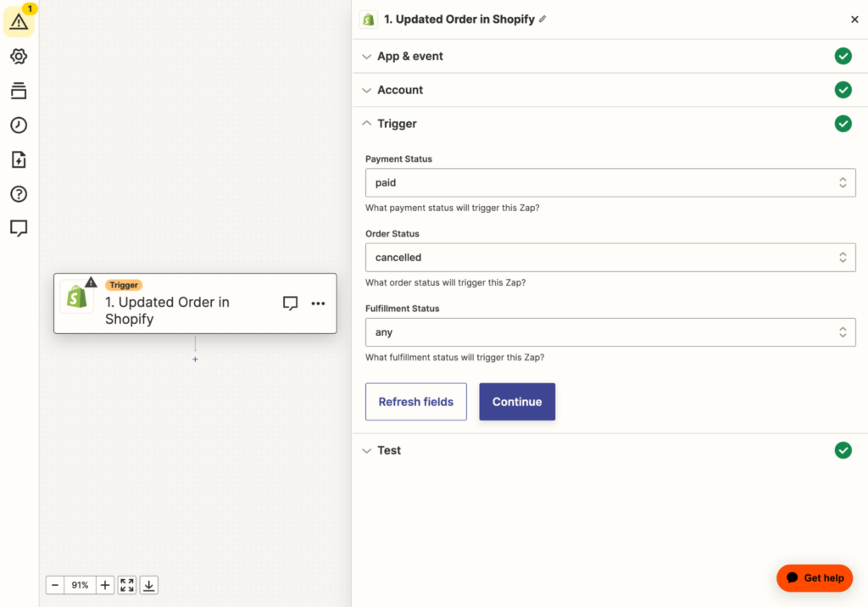Click the Payment Status field label
The image size is (868, 607).
pyautogui.click(x=398, y=159)
